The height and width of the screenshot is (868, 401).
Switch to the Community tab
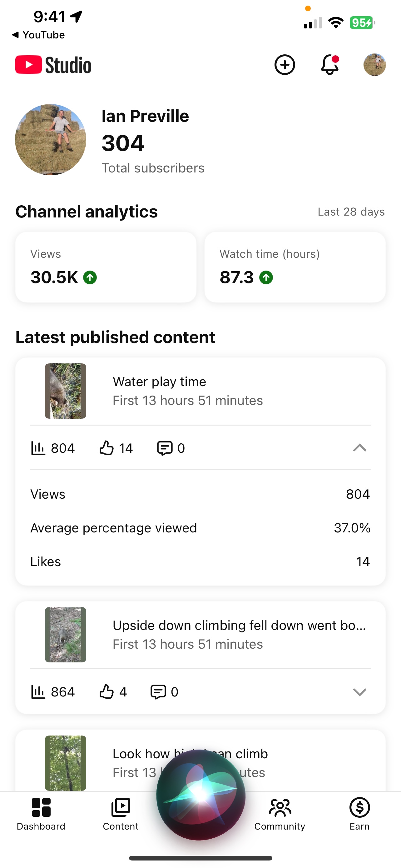click(280, 814)
